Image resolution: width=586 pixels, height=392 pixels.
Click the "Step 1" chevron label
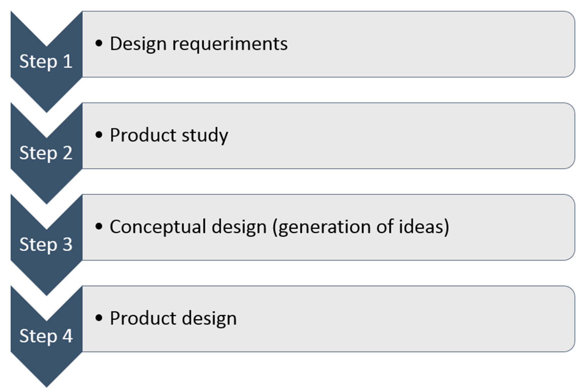tap(46, 62)
